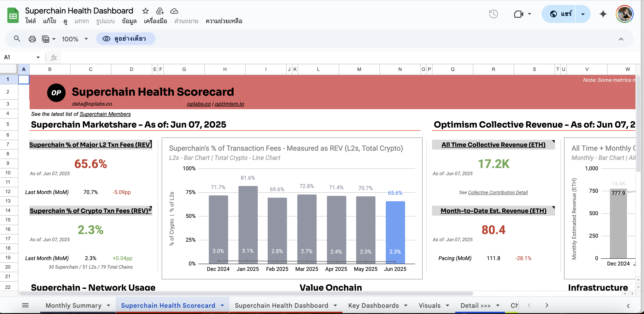This screenshot has height=314, width=644.
Task: Open the ไฟล์ (File) menu
Action: coord(31,21)
